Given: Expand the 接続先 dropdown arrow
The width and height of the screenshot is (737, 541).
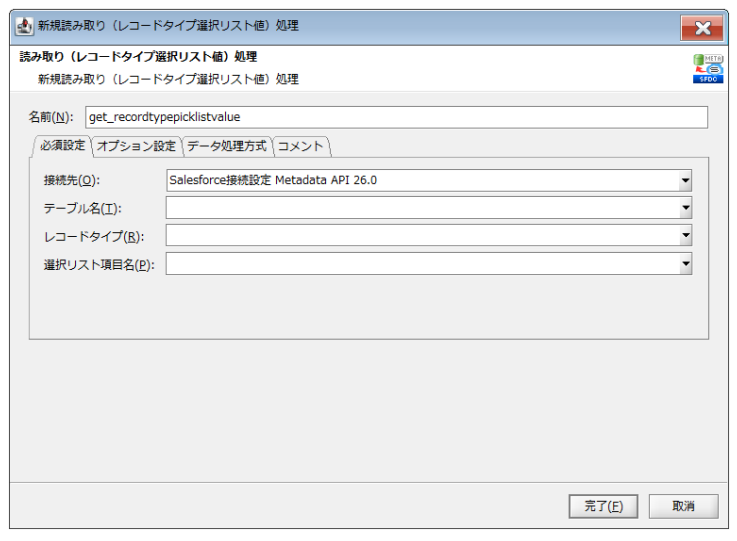Looking at the screenshot, I should click(x=685, y=180).
